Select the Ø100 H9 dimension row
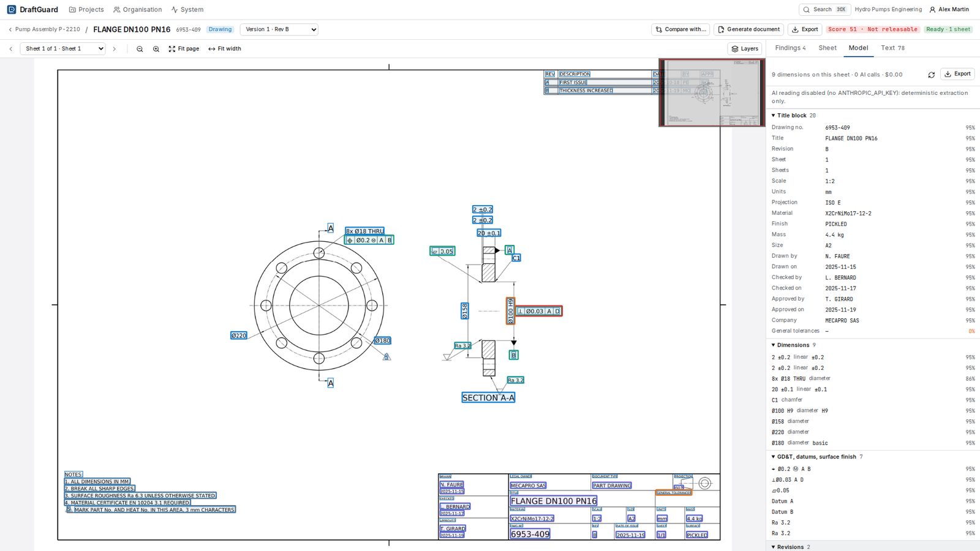The width and height of the screenshot is (980, 551). (x=873, y=411)
